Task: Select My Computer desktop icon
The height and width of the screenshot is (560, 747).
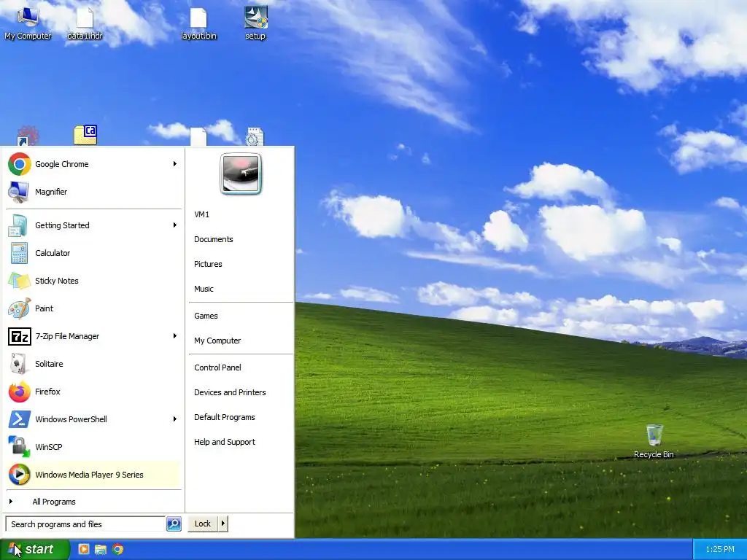Action: click(28, 23)
